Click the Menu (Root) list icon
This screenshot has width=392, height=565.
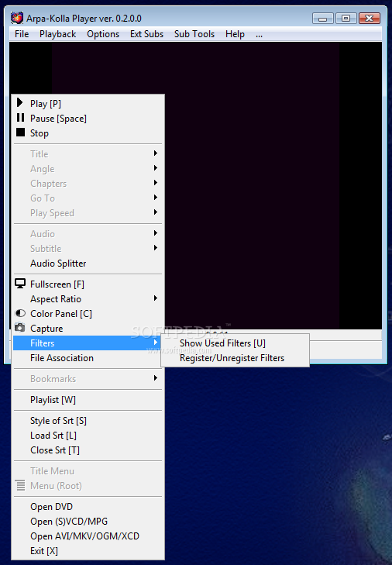pos(21,485)
